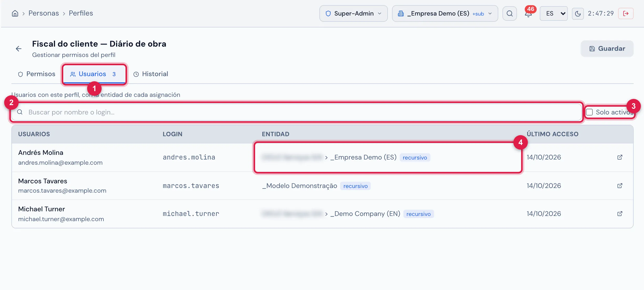Open the Super-Admin role dropdown
Image resolution: width=644 pixels, height=290 pixels.
(x=353, y=13)
